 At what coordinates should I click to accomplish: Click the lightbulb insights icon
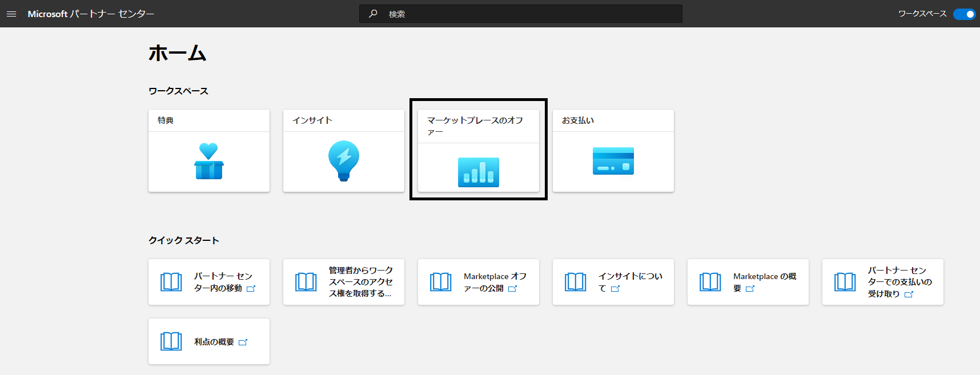click(x=344, y=161)
